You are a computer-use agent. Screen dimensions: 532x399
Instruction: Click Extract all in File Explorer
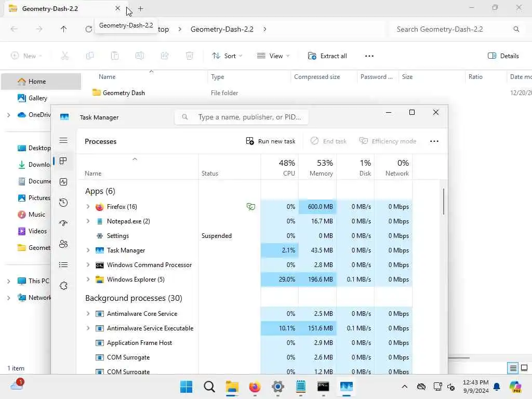327,56
